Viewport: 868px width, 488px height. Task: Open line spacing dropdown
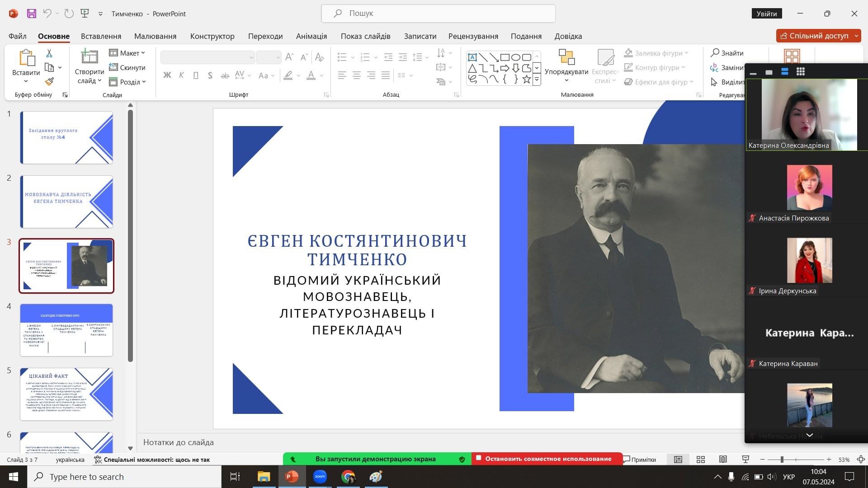[420, 57]
